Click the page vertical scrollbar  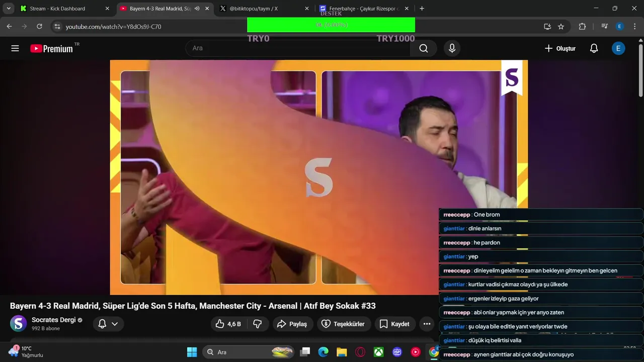[x=640, y=70]
